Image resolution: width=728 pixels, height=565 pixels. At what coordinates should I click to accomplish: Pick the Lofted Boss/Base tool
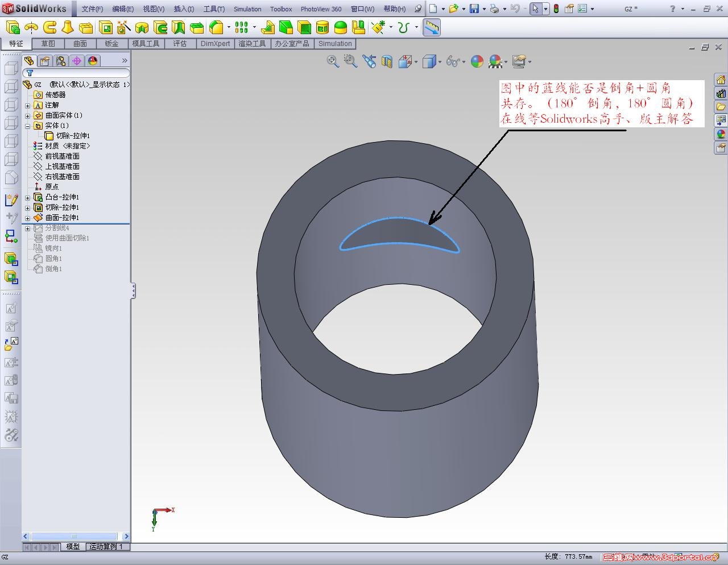pyautogui.click(x=68, y=27)
